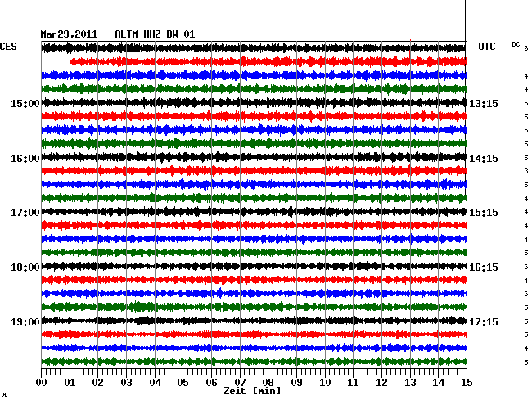
Task: Click the DC label at top right
Action: [x=516, y=44]
